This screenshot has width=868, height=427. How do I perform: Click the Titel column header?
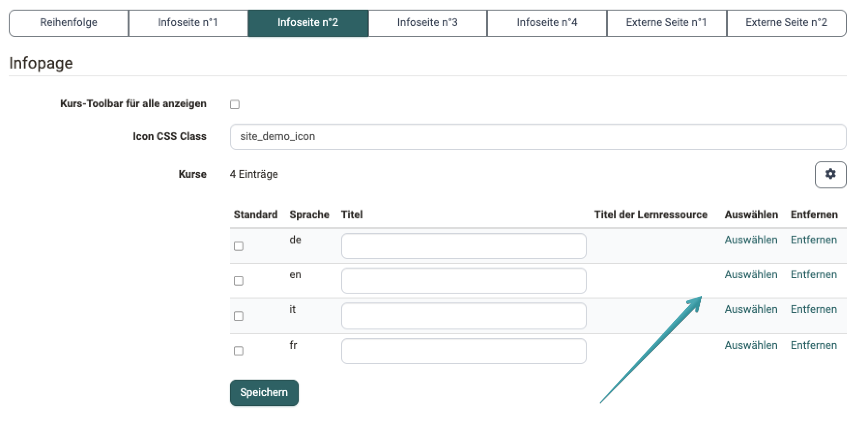(x=352, y=215)
